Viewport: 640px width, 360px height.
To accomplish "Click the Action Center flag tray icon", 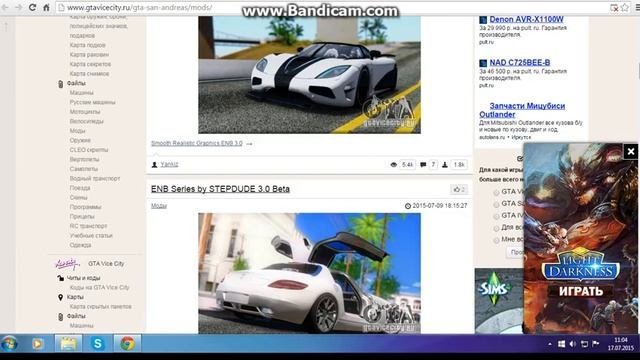I will pyautogui.click(x=596, y=344).
